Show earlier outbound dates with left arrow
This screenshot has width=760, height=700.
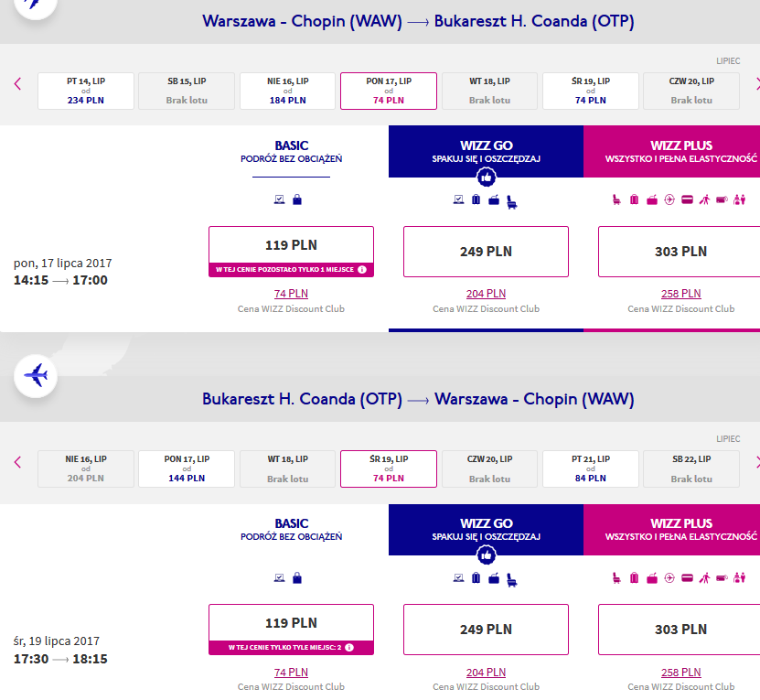[18, 84]
